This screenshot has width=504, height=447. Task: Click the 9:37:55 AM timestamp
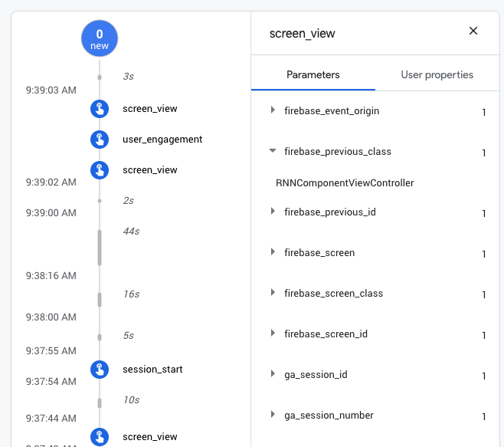tap(51, 351)
